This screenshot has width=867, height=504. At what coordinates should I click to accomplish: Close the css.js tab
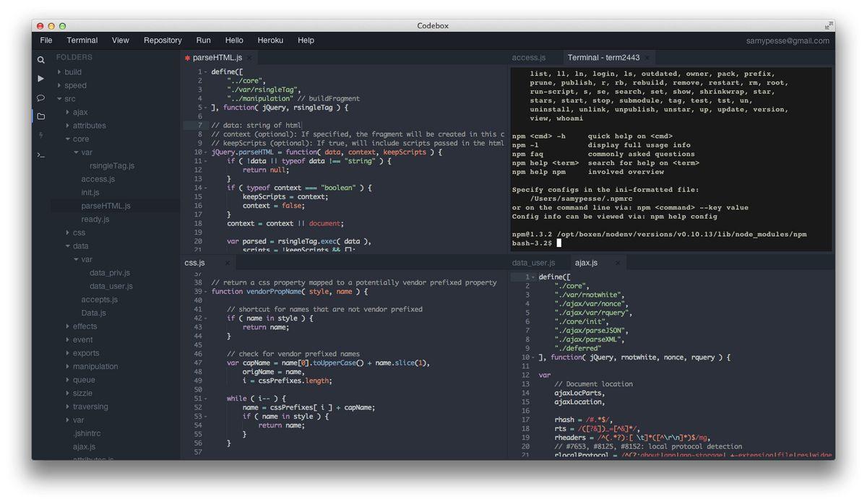tap(226, 263)
